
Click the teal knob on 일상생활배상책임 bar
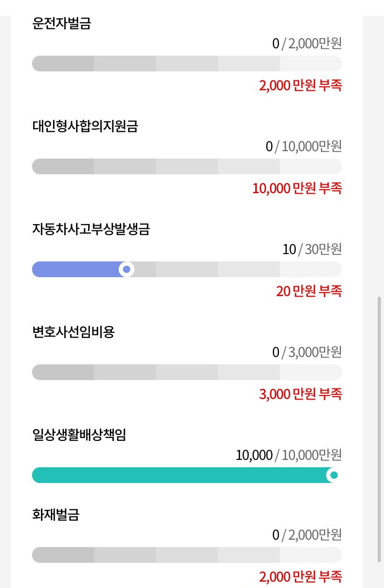tap(334, 475)
